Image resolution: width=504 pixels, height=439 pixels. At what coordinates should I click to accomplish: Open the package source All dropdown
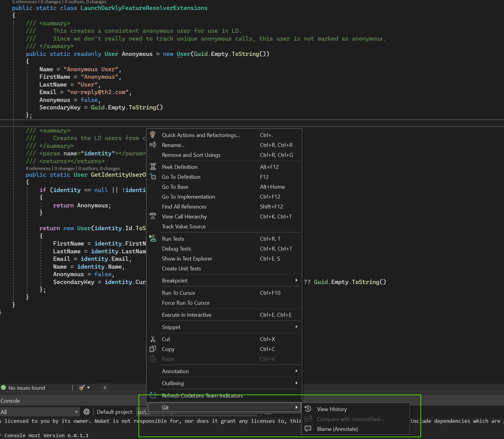pos(40,412)
